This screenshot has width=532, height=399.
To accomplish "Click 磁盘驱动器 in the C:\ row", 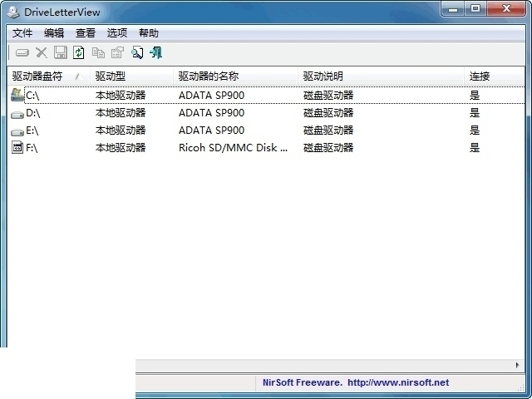I will [x=328, y=96].
